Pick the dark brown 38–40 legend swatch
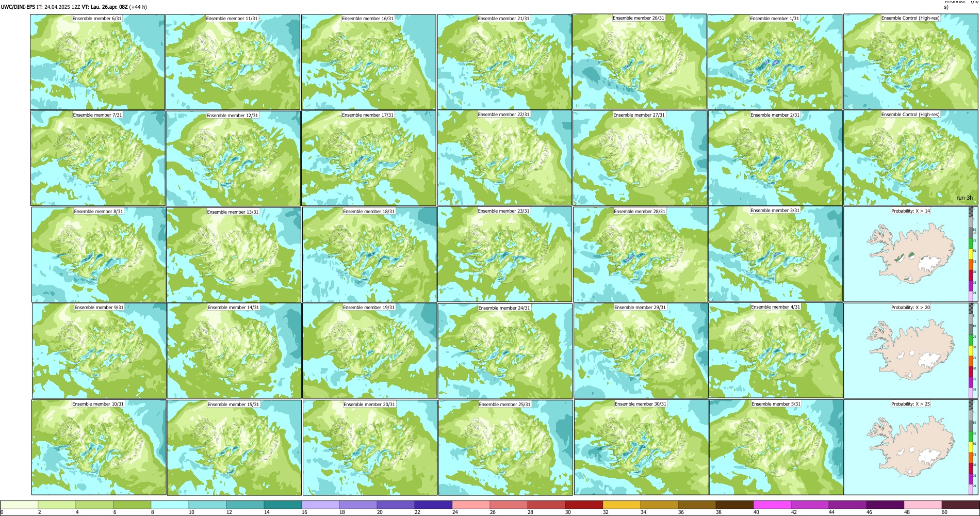Image resolution: width=980 pixels, height=516 pixels. (734, 505)
